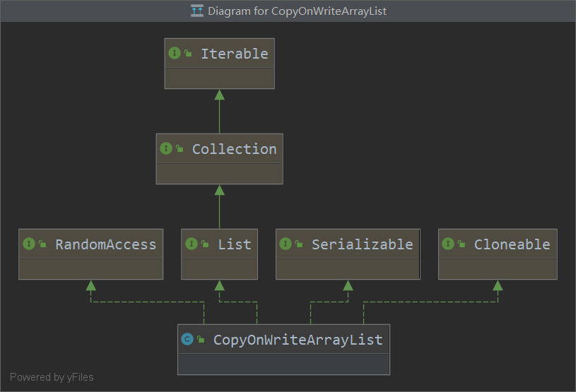Click the empty members compartment of CopyOnWriteArrayList

(x=283, y=364)
